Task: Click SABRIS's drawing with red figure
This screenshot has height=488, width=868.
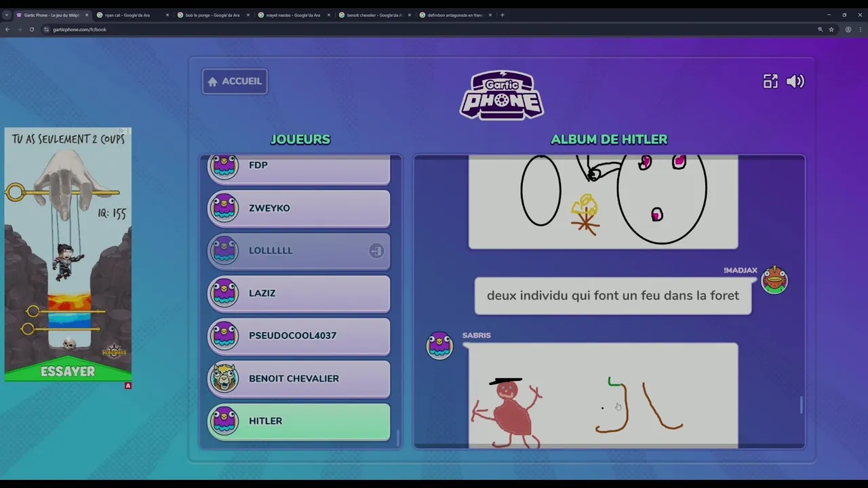Action: [x=604, y=395]
